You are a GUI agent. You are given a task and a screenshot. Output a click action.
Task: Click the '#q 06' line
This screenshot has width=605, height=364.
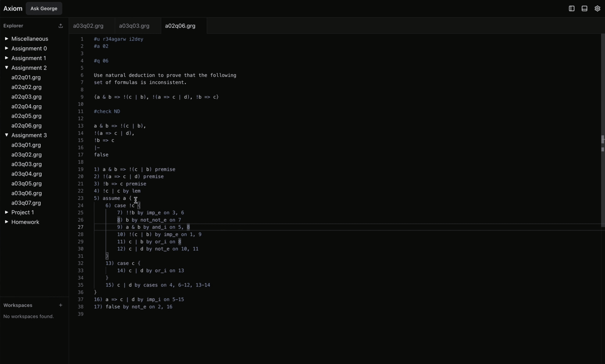click(x=101, y=61)
